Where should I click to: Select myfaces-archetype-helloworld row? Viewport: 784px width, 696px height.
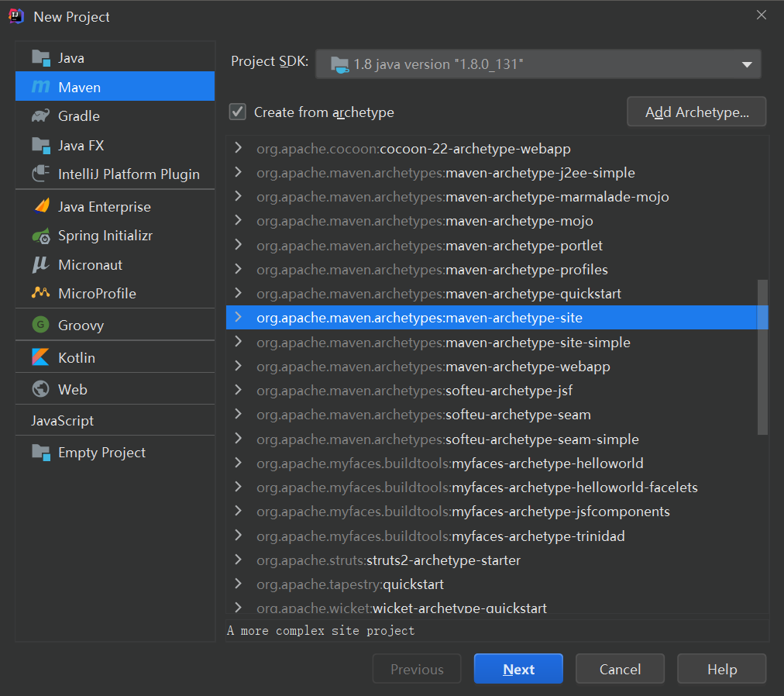click(x=497, y=463)
